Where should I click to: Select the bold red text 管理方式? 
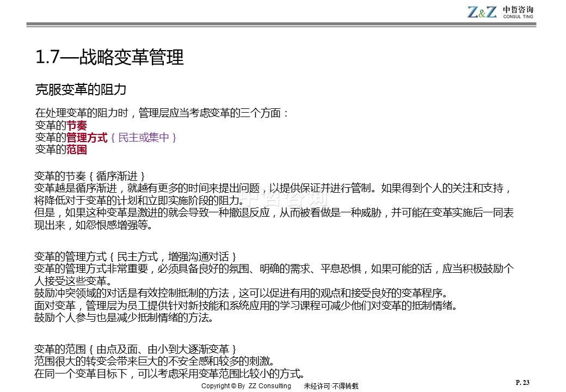click(x=87, y=137)
